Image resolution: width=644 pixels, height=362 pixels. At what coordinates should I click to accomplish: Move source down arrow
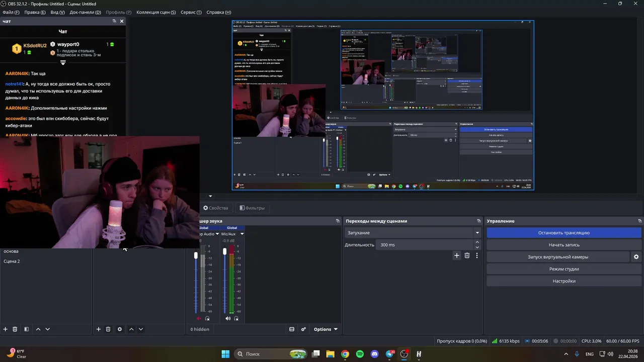click(x=141, y=329)
